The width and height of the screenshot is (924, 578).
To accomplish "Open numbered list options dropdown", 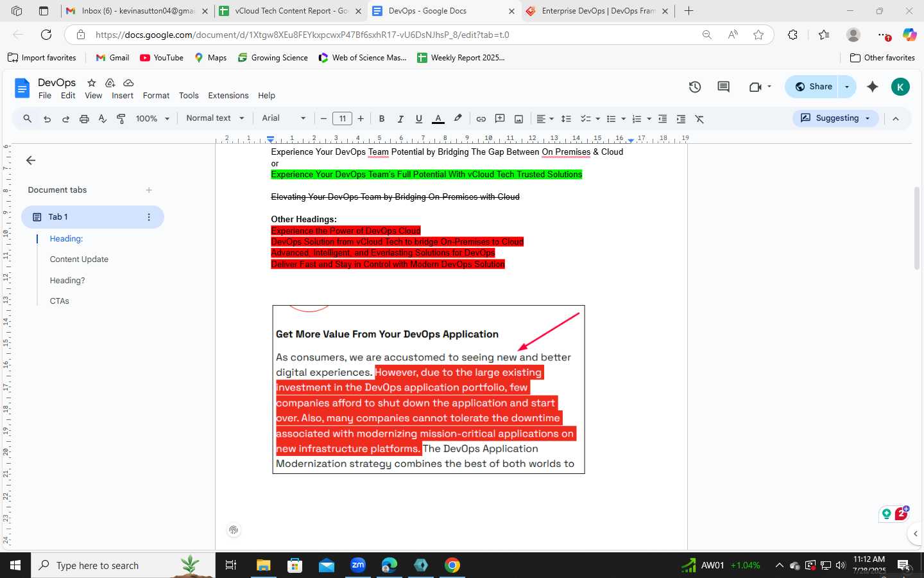I will (x=642, y=119).
